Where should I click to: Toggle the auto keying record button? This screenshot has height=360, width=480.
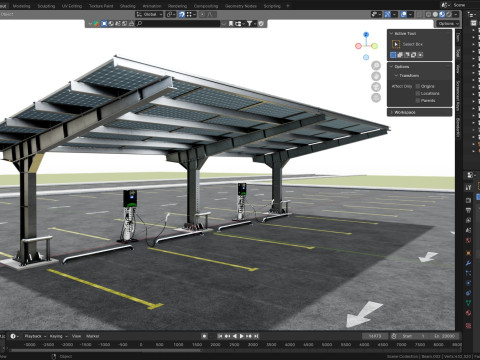point(204,336)
